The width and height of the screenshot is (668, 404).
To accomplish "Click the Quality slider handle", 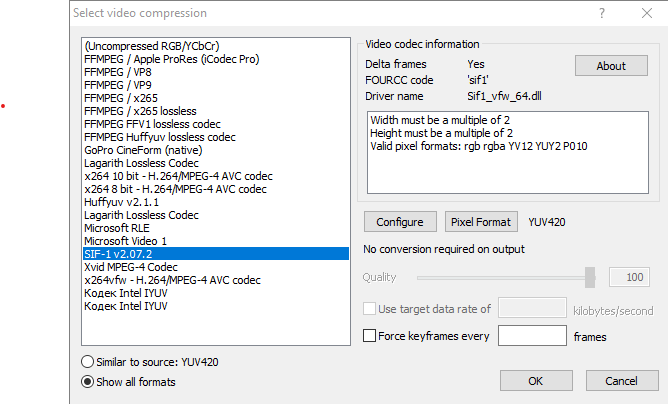I will (x=590, y=277).
